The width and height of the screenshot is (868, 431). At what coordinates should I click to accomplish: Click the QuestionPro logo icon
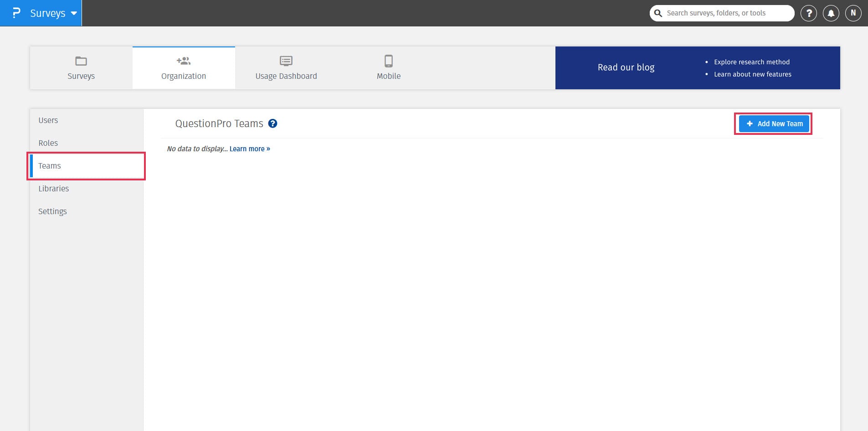click(x=16, y=12)
